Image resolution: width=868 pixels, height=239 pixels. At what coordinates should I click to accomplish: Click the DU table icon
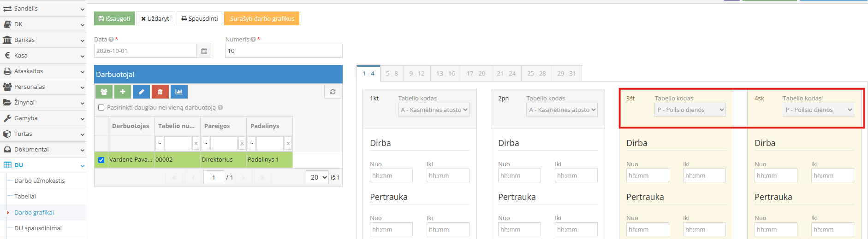(x=7, y=165)
